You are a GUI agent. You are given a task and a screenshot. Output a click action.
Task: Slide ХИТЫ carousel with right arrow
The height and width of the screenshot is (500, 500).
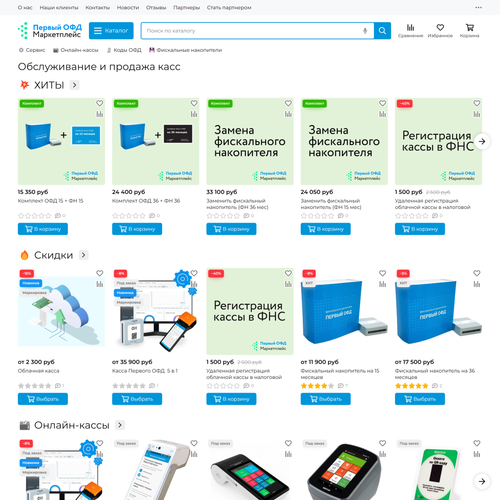482,141
